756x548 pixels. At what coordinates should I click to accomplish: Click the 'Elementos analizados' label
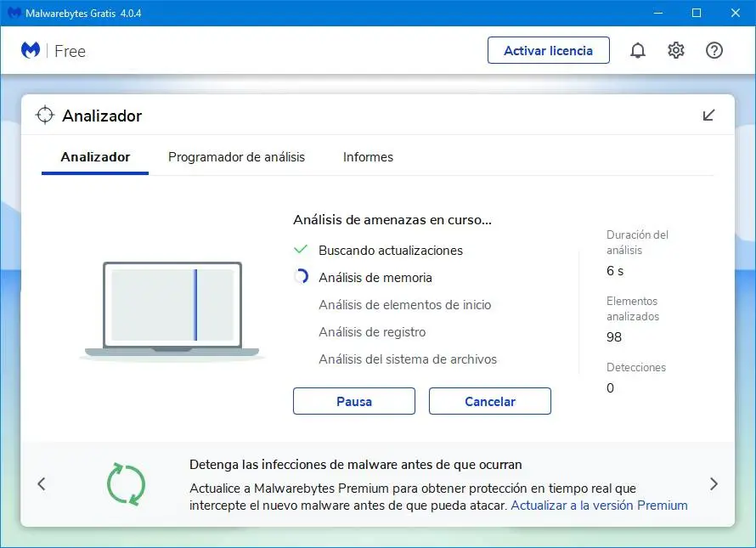633,308
